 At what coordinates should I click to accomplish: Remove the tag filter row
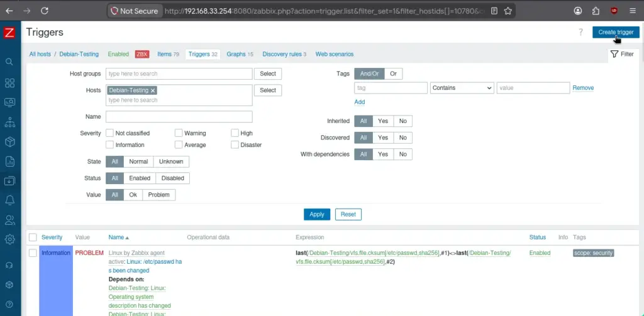tap(583, 88)
